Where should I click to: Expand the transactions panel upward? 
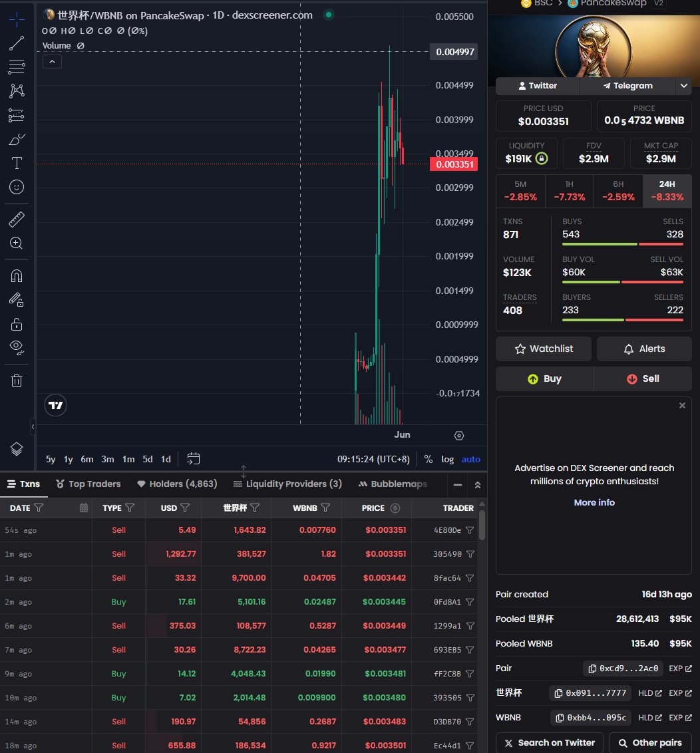pos(478,485)
